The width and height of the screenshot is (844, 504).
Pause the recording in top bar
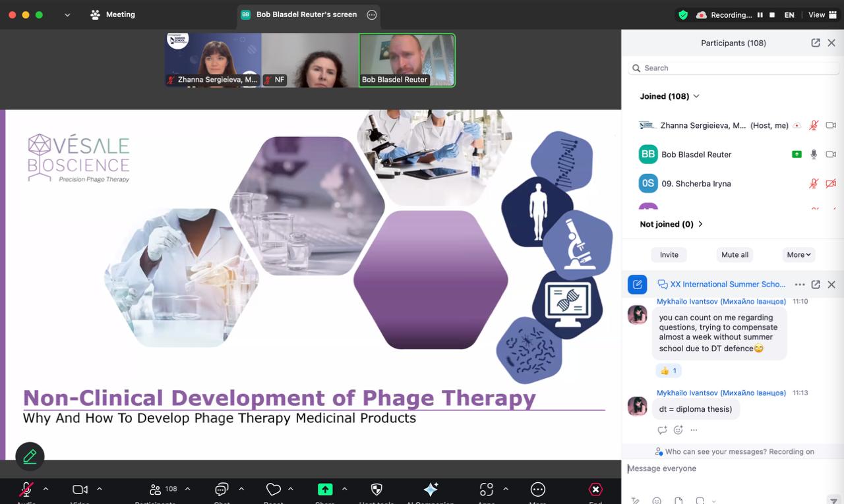[x=760, y=14]
